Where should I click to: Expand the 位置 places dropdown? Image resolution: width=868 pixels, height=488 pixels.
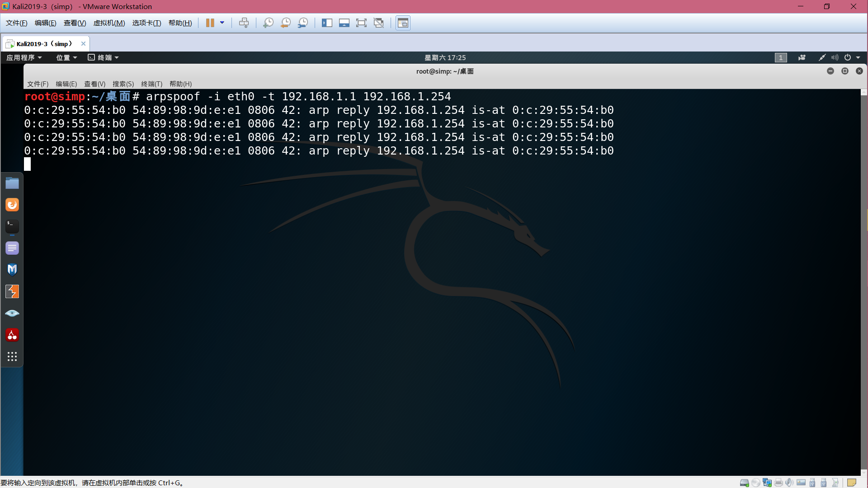[x=66, y=57]
